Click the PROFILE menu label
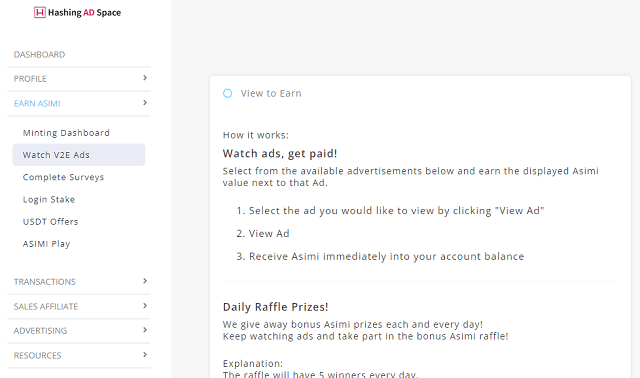Screen dimensions: 640x378 point(30,79)
